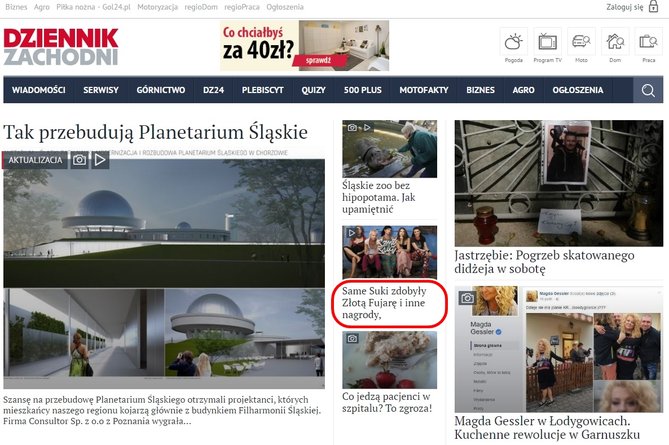This screenshot has width=669, height=445.
Task: Open search with magnifier icon in navbar
Action: (x=648, y=90)
